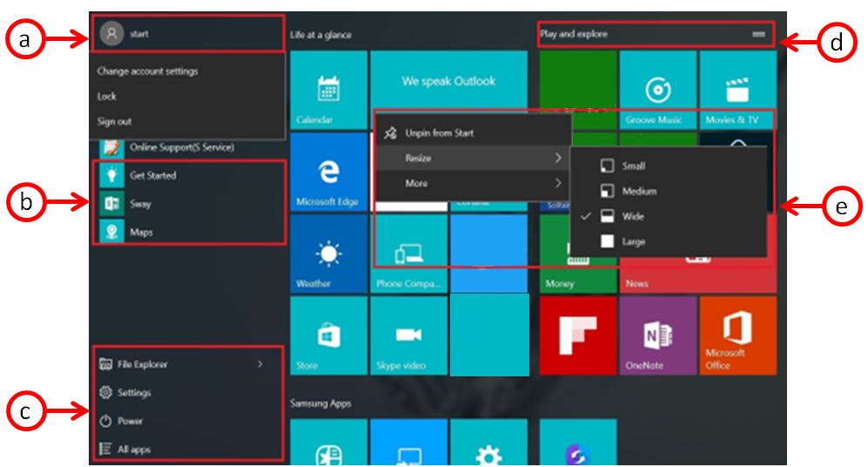Expand the Resize submenu arrow

tap(558, 158)
